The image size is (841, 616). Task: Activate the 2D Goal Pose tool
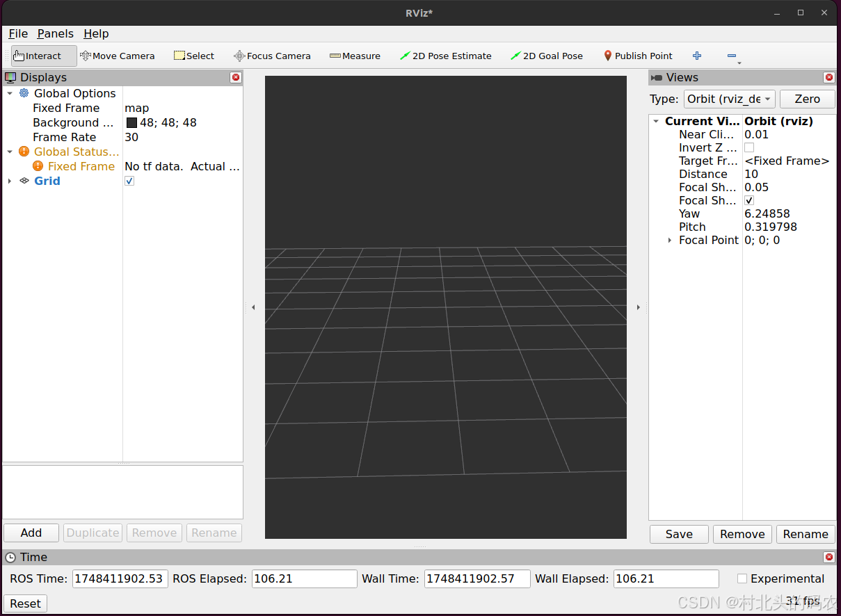point(547,56)
